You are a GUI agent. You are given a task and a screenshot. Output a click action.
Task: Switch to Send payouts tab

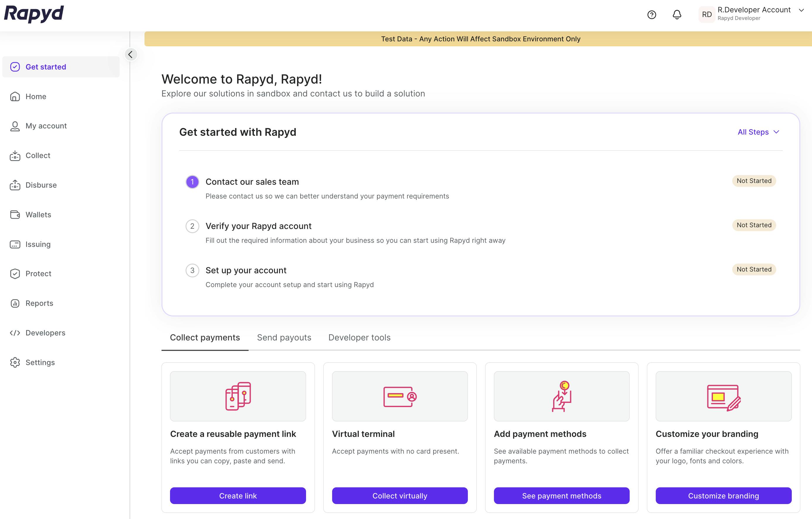(284, 337)
